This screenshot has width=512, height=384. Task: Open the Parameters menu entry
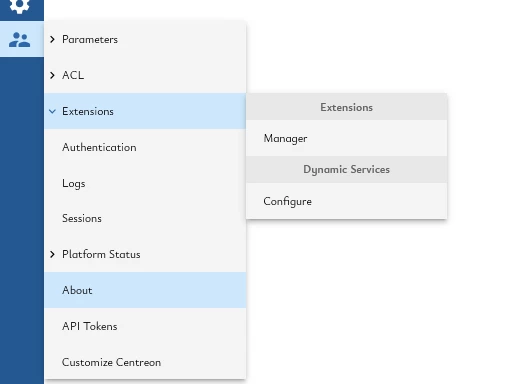(x=145, y=39)
